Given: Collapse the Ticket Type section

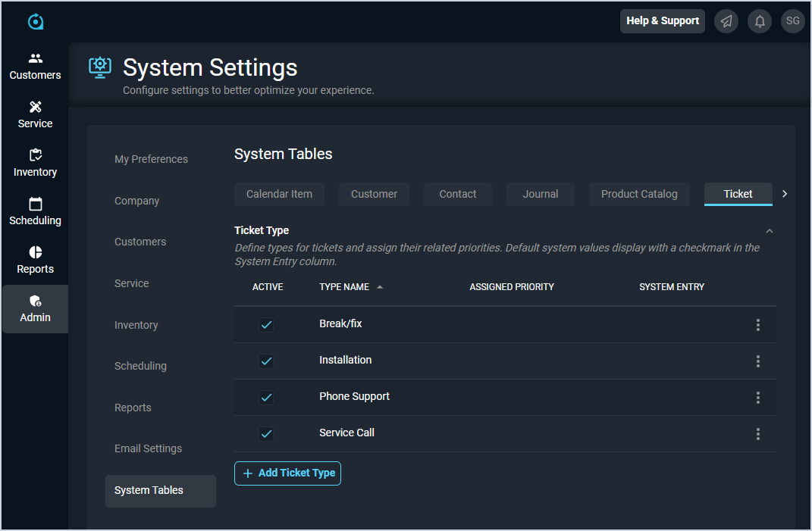Looking at the screenshot, I should click(x=770, y=231).
